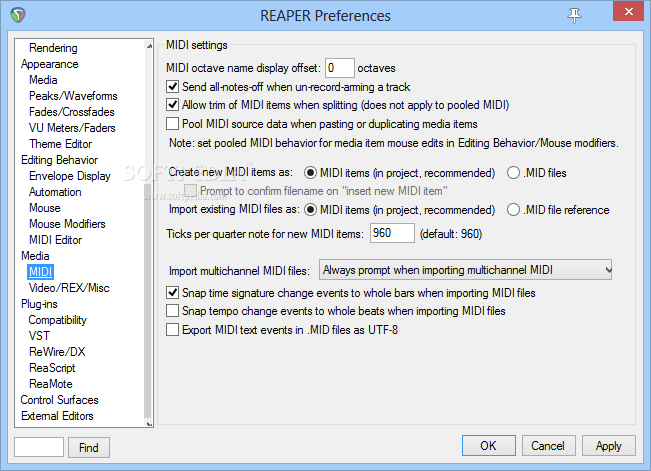This screenshot has height=471, width=651.
Task: Open VST plug-in settings page
Action: [x=39, y=336]
